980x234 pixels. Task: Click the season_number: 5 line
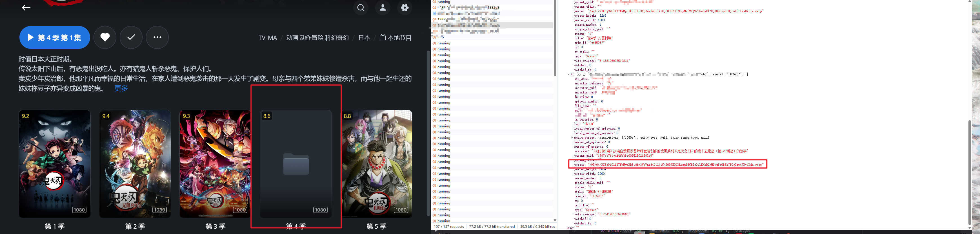click(588, 178)
